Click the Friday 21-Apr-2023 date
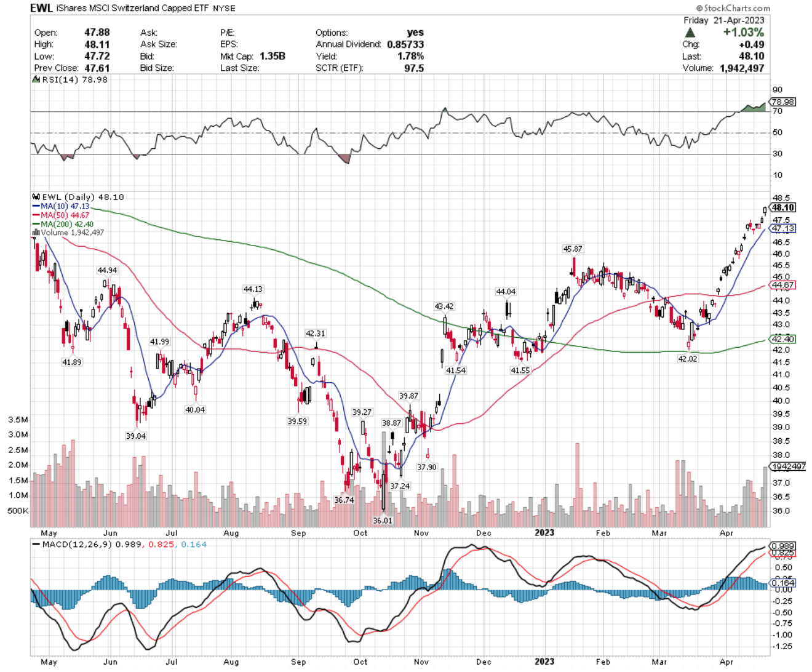812x672 pixels. coord(724,20)
